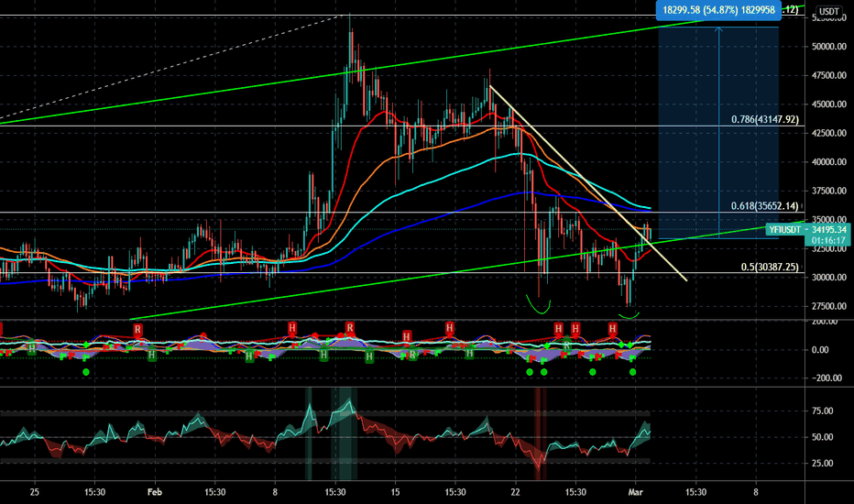Select the 0.786(43147.92) Fibonacci level label

click(765, 119)
